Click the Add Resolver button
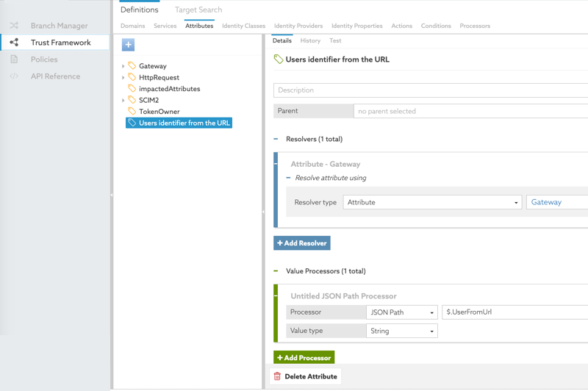 pyautogui.click(x=302, y=243)
